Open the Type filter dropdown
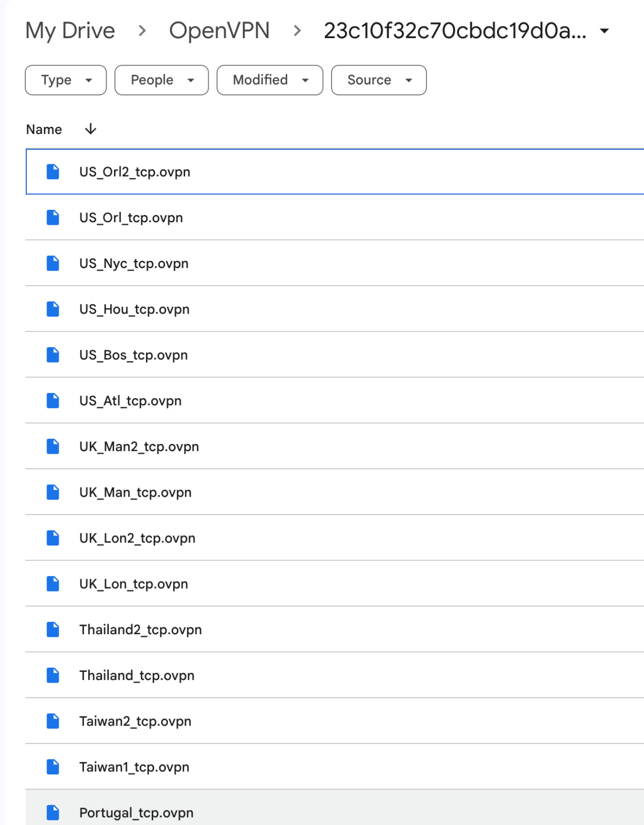Image resolution: width=644 pixels, height=825 pixels. 65,80
